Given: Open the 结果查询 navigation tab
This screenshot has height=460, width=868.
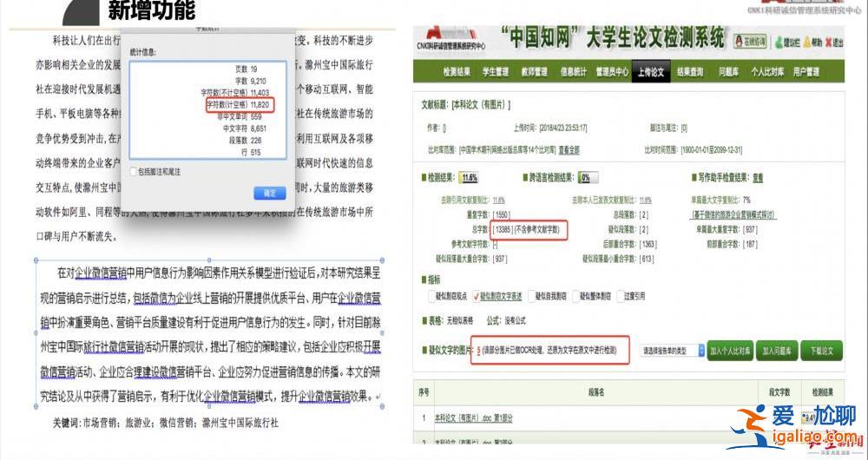Looking at the screenshot, I should coord(690,72).
